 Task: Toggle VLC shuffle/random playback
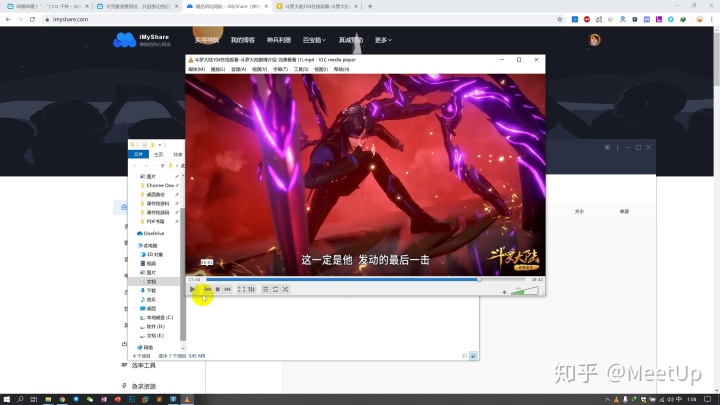(x=285, y=289)
